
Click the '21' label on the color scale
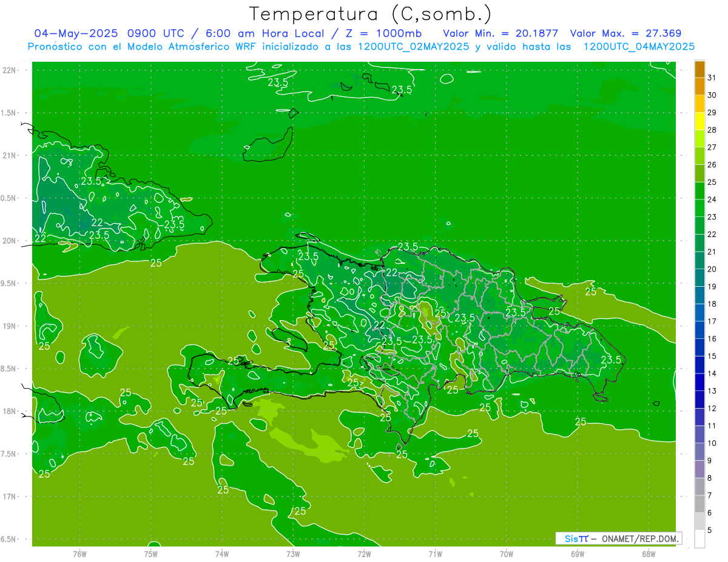(x=712, y=252)
